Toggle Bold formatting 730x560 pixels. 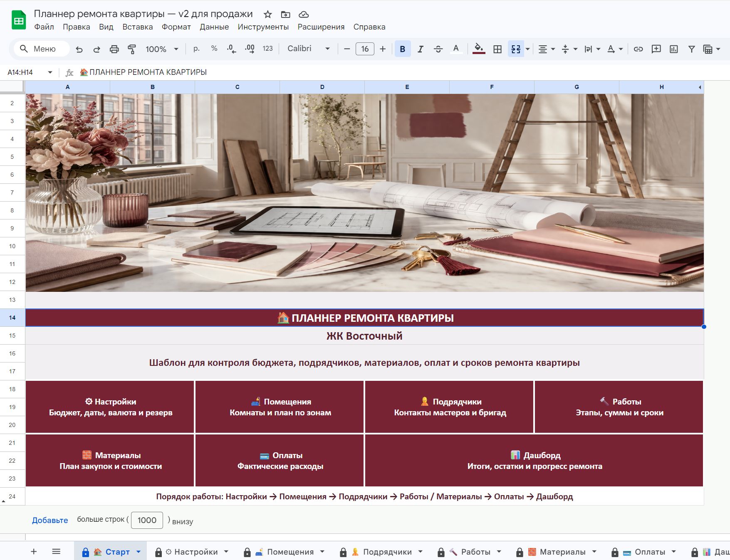click(x=402, y=49)
